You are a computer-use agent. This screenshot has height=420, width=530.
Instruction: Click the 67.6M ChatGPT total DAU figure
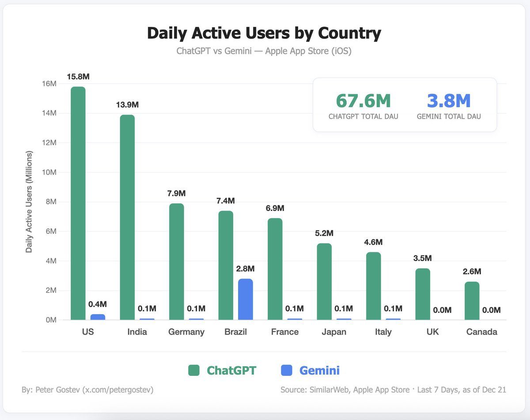tap(363, 101)
